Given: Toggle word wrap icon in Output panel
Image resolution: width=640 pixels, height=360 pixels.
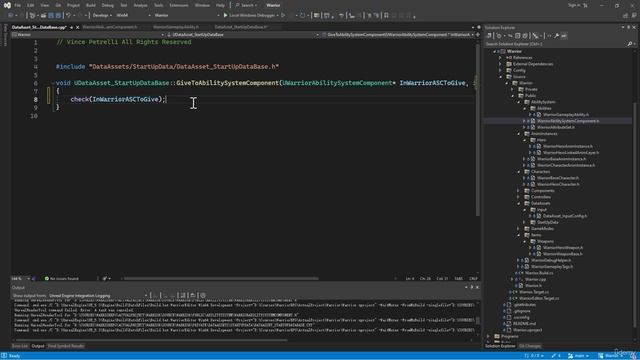Looking at the screenshot, I should 193,295.
